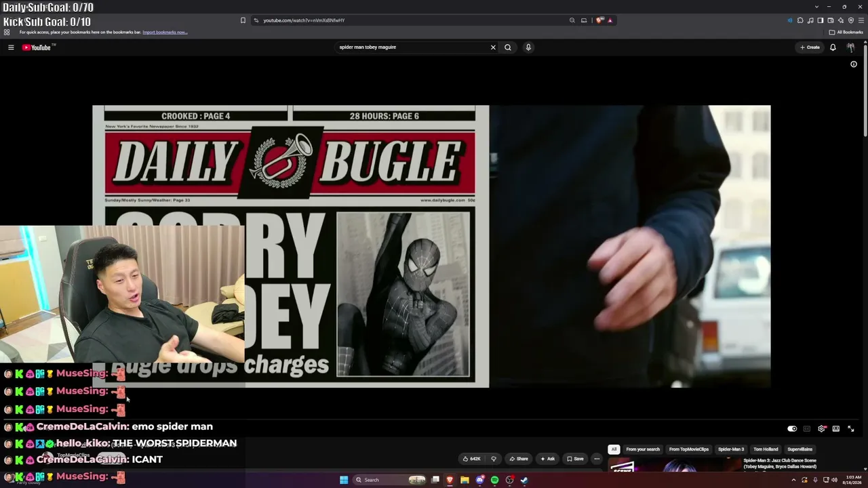
Task: Open Brave Rewards triangle icon
Action: pyautogui.click(x=610, y=20)
